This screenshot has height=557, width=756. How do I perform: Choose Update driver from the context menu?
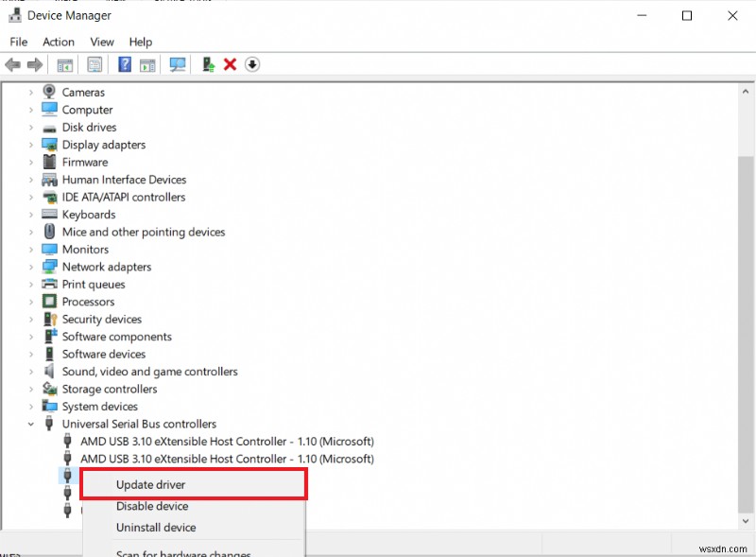coord(194,484)
